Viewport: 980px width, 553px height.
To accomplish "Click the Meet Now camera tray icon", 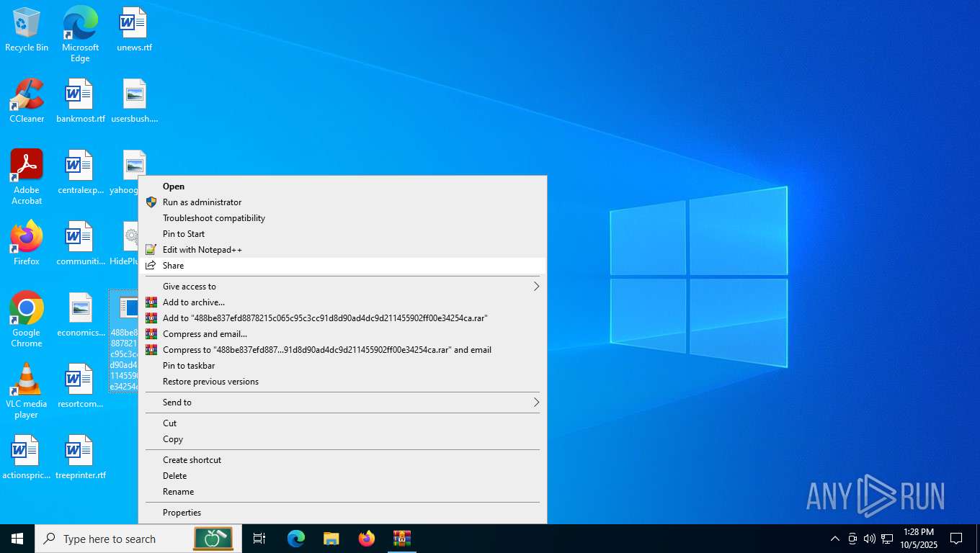I will (852, 539).
